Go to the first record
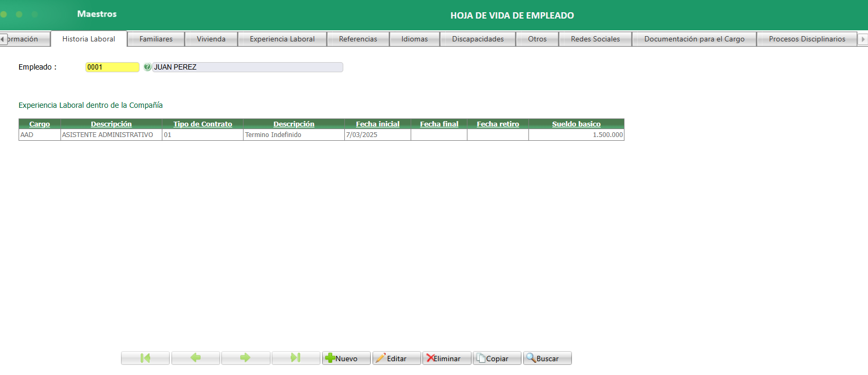This screenshot has height=375, width=868. tap(145, 358)
